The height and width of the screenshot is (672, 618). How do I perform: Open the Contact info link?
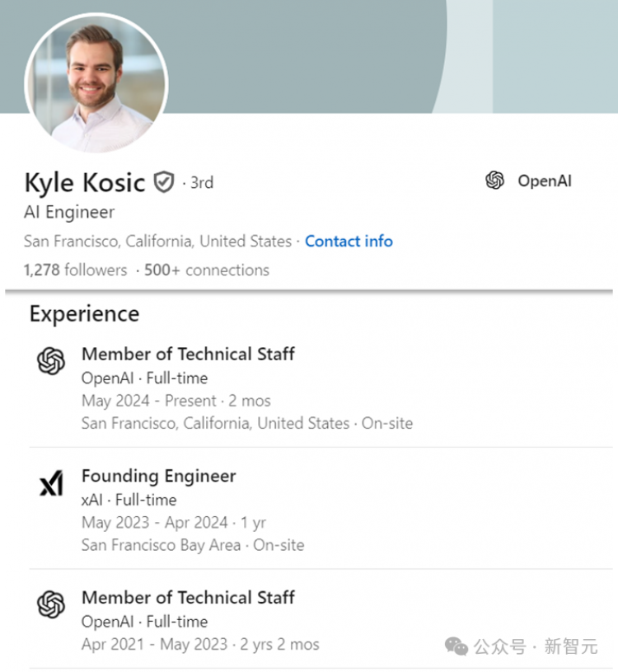coord(349,242)
